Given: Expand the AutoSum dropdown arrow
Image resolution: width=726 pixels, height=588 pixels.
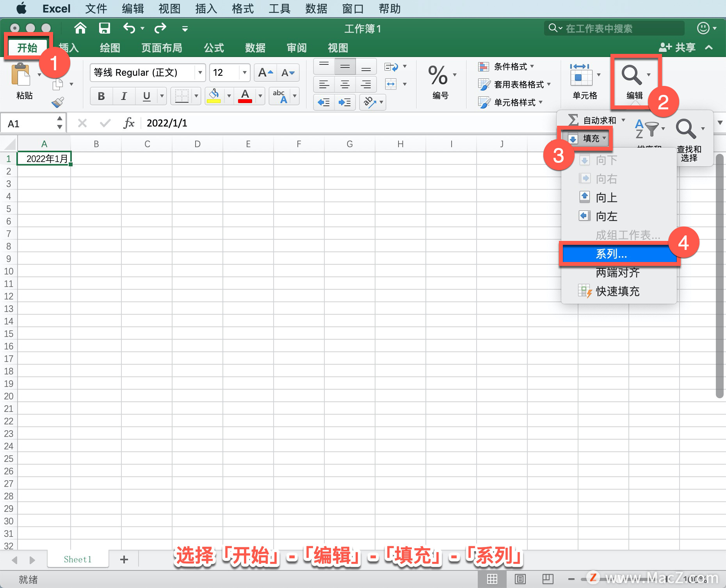Looking at the screenshot, I should [623, 120].
